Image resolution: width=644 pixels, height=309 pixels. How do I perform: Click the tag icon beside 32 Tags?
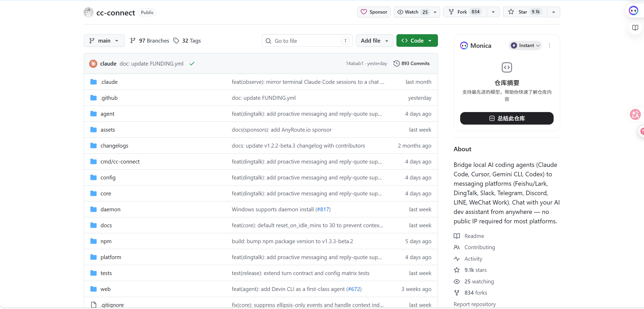click(x=176, y=40)
